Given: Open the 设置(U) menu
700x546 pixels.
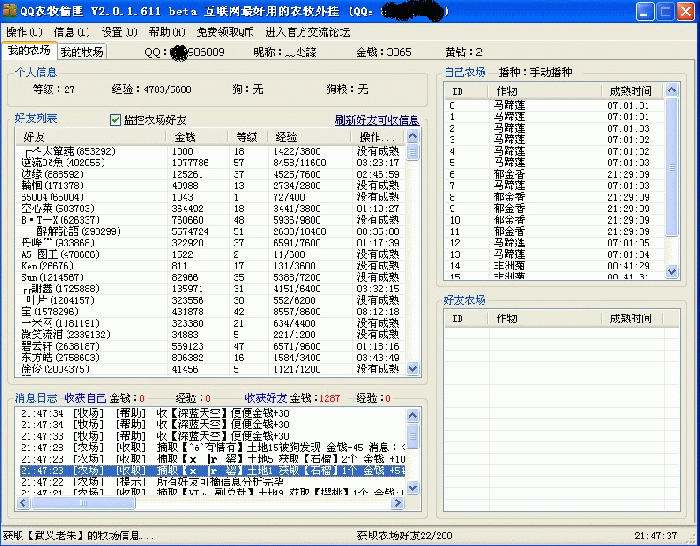Looking at the screenshot, I should click(119, 32).
